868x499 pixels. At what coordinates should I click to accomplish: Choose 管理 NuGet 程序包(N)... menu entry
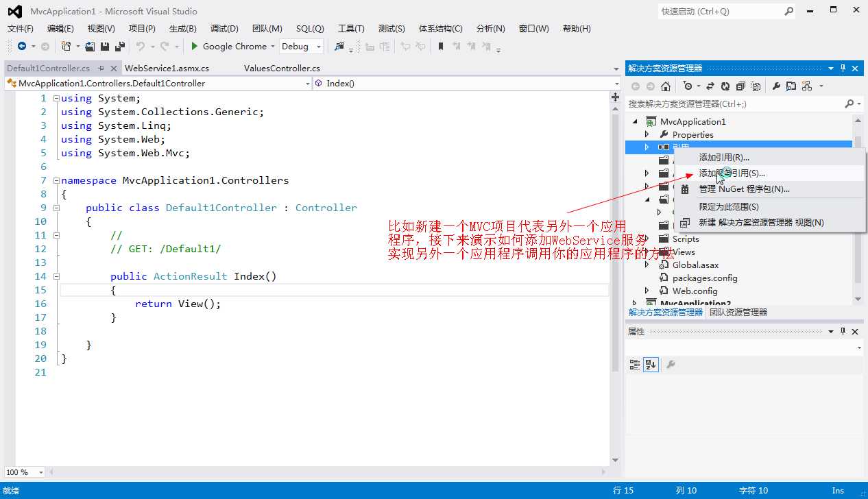click(x=745, y=189)
